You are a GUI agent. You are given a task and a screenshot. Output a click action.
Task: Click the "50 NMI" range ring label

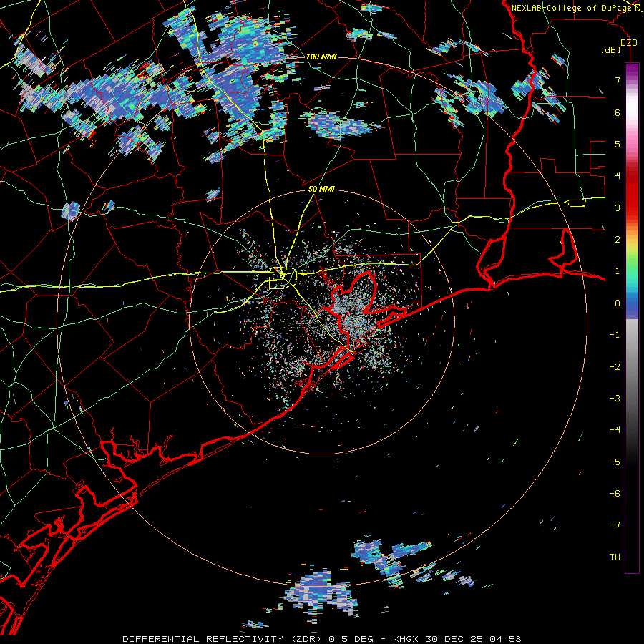(x=321, y=189)
